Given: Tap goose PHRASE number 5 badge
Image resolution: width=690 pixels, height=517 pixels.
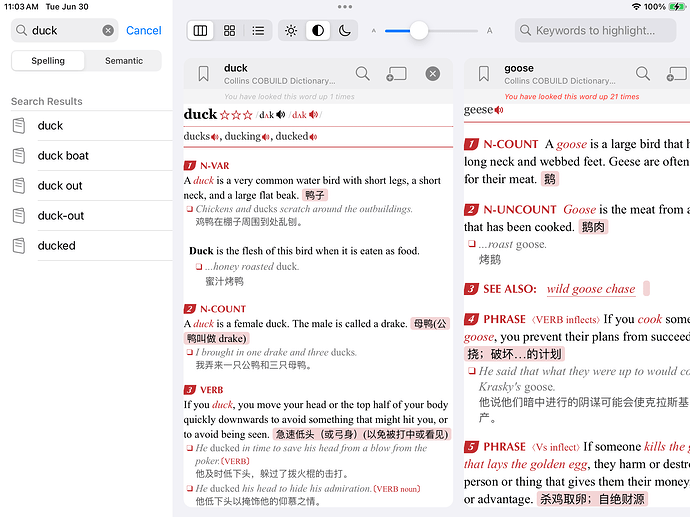Looking at the screenshot, I should pyautogui.click(x=471, y=447).
